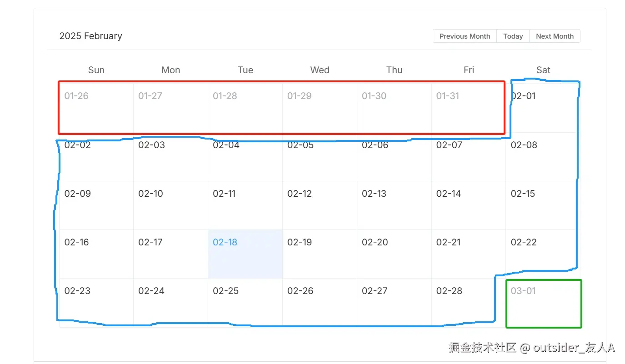Viewport: 625px width, 364px height.
Task: Click on date 02-10
Action: pyautogui.click(x=170, y=205)
